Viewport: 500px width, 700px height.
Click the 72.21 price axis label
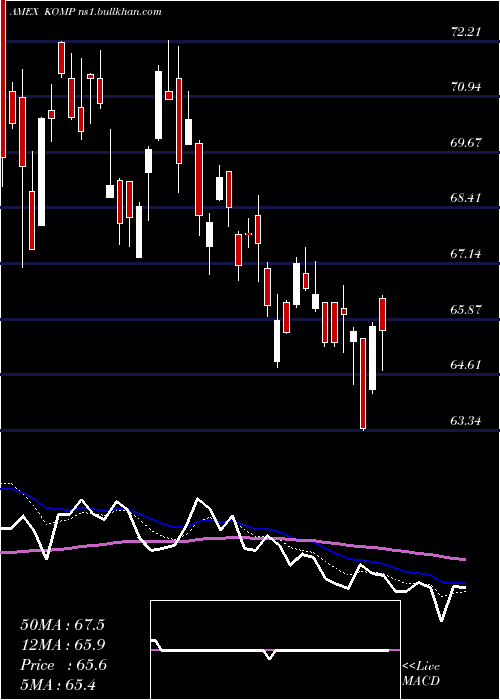point(466,32)
